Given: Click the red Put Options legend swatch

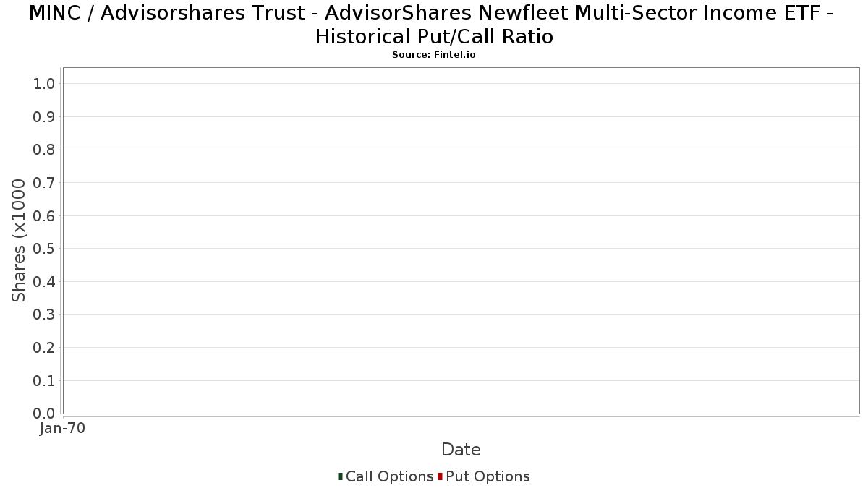Looking at the screenshot, I should click(440, 476).
